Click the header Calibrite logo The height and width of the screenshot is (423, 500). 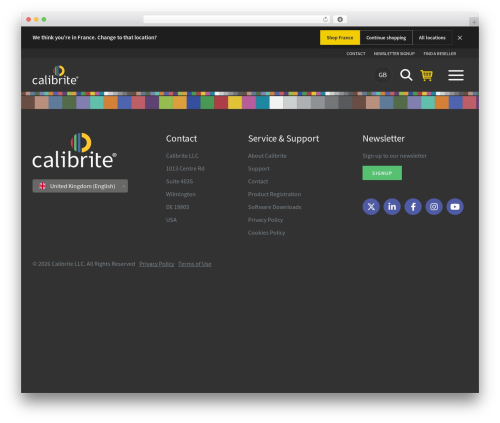coord(55,75)
